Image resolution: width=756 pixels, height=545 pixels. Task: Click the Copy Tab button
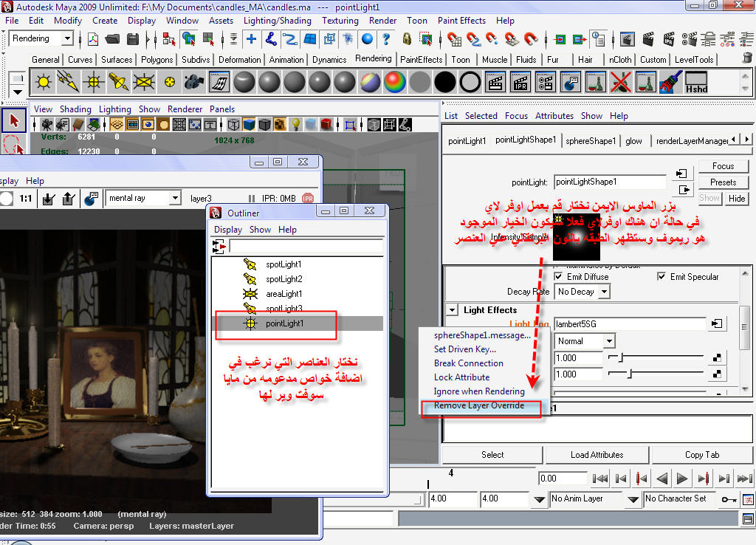coord(702,455)
